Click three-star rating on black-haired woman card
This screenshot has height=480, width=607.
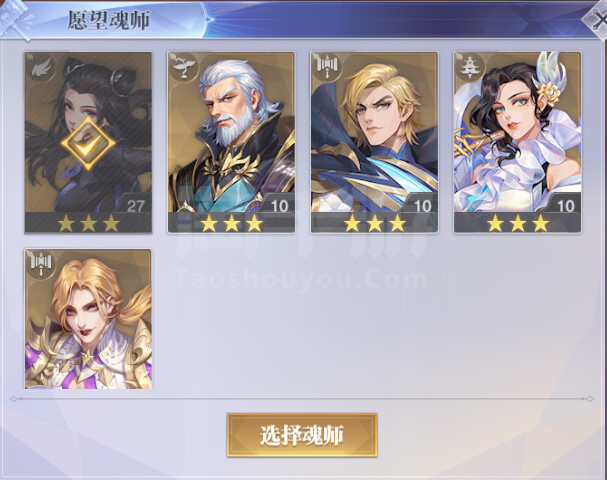518,223
